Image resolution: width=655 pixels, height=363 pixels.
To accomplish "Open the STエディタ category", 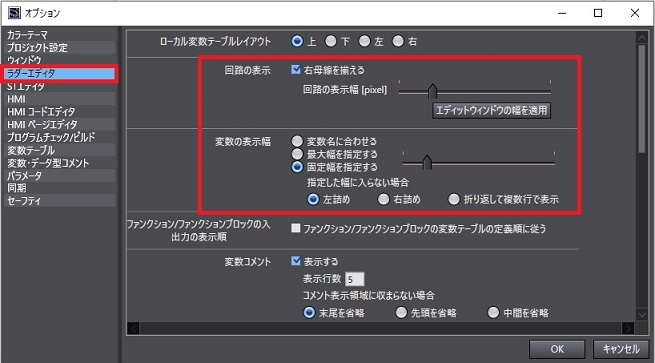I will [x=60, y=86].
